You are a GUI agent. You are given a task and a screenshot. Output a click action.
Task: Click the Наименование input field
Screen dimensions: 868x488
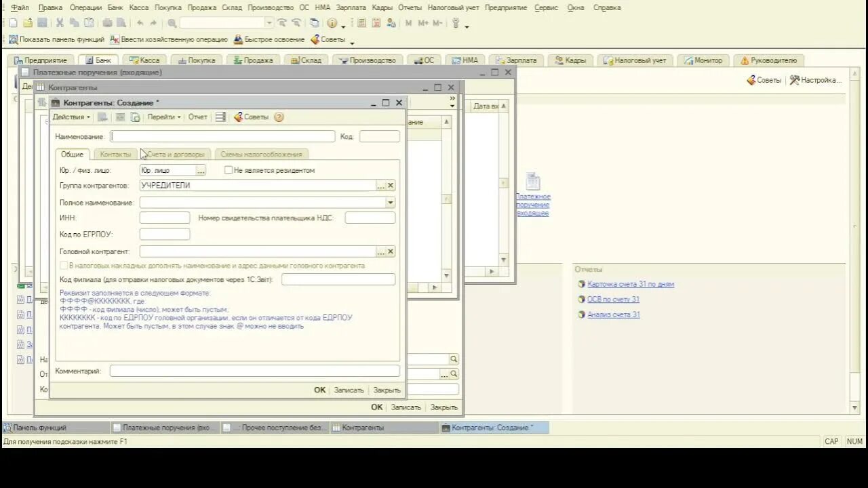222,136
